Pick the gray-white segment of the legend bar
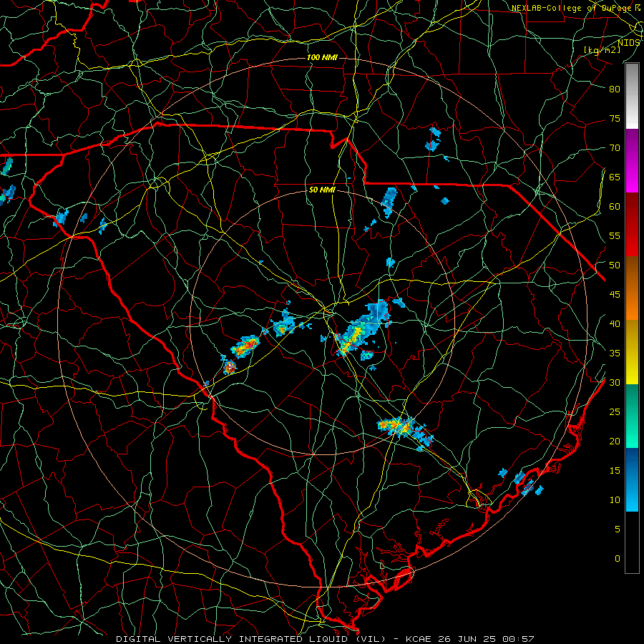 pos(632,96)
